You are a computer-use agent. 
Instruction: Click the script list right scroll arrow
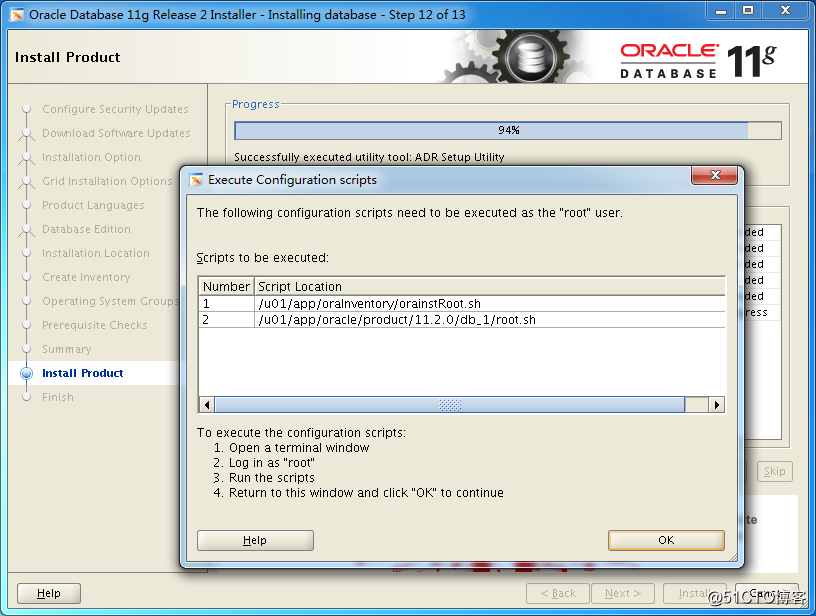point(717,405)
